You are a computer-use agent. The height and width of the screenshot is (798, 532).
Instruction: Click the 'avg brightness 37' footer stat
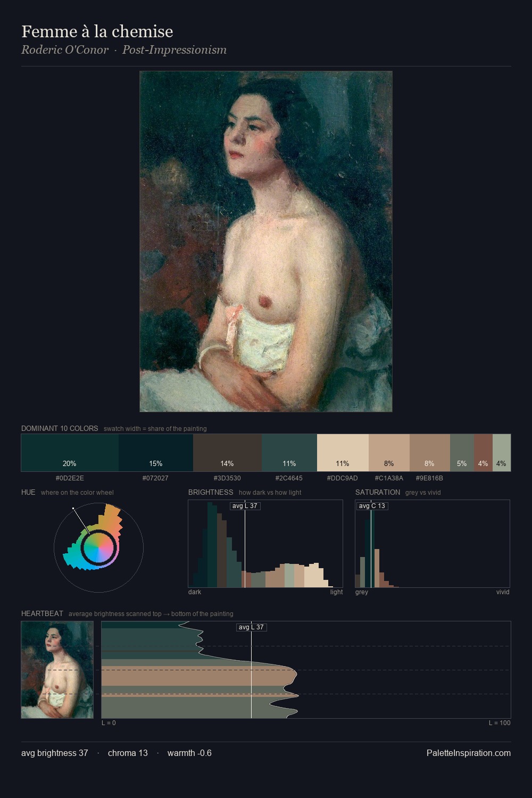[x=55, y=753]
